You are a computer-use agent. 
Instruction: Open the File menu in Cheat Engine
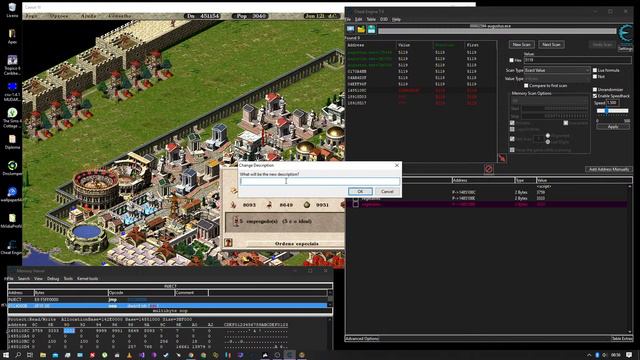point(348,19)
